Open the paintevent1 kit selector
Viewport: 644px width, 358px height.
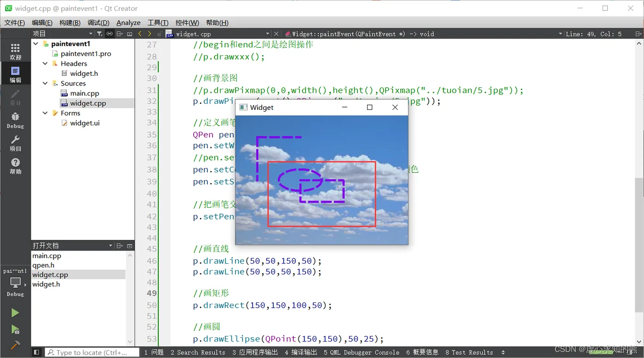15,282
